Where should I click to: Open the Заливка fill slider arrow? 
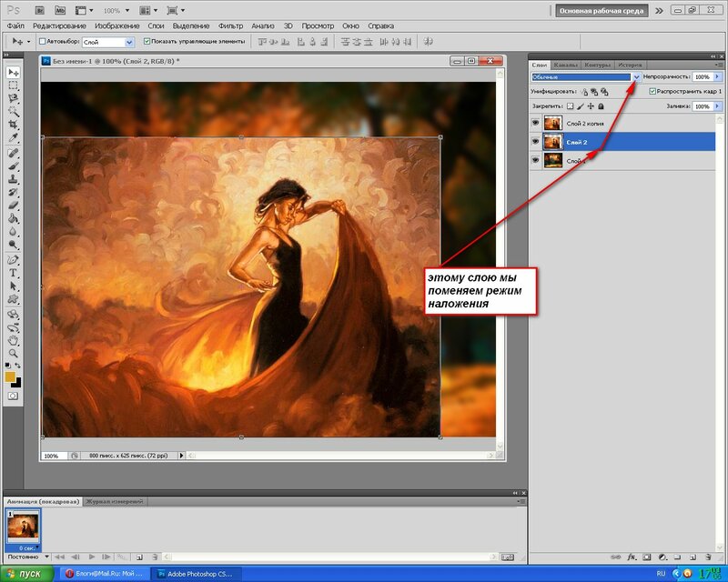pyautogui.click(x=717, y=106)
